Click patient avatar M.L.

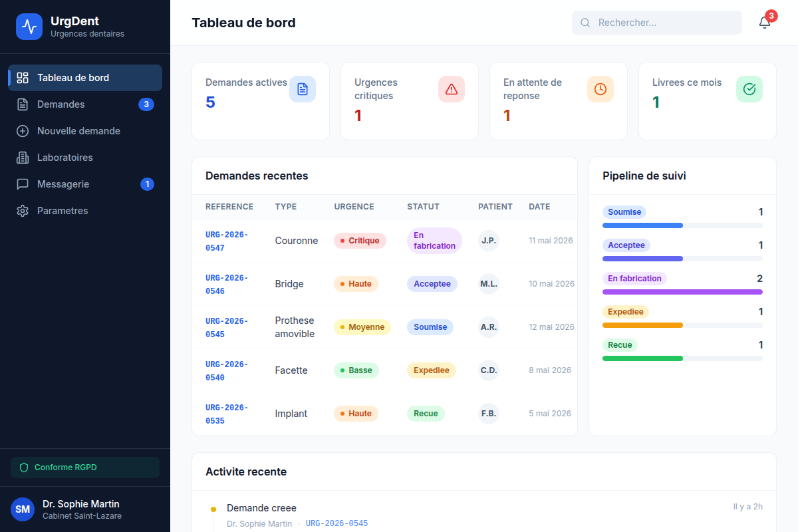point(489,284)
